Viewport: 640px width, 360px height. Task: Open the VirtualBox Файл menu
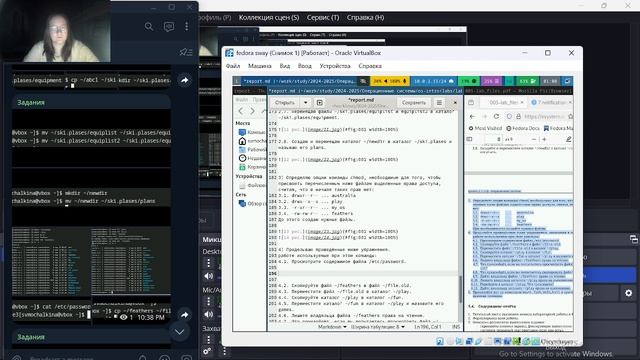(233, 66)
